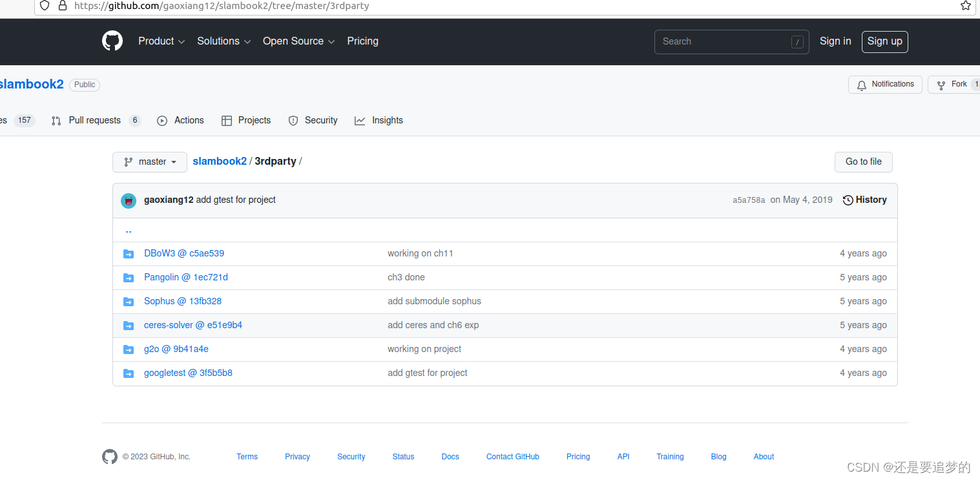Click the g2o submodule folder icon
The image size is (980, 480).
tap(129, 350)
